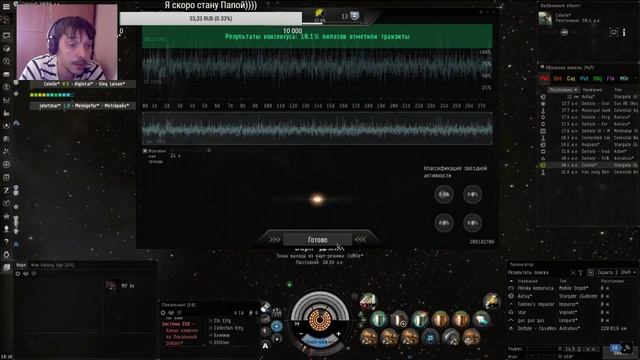Click the blue circular icon left of HUD
The height and width of the screenshot is (360, 640).
[276, 326]
